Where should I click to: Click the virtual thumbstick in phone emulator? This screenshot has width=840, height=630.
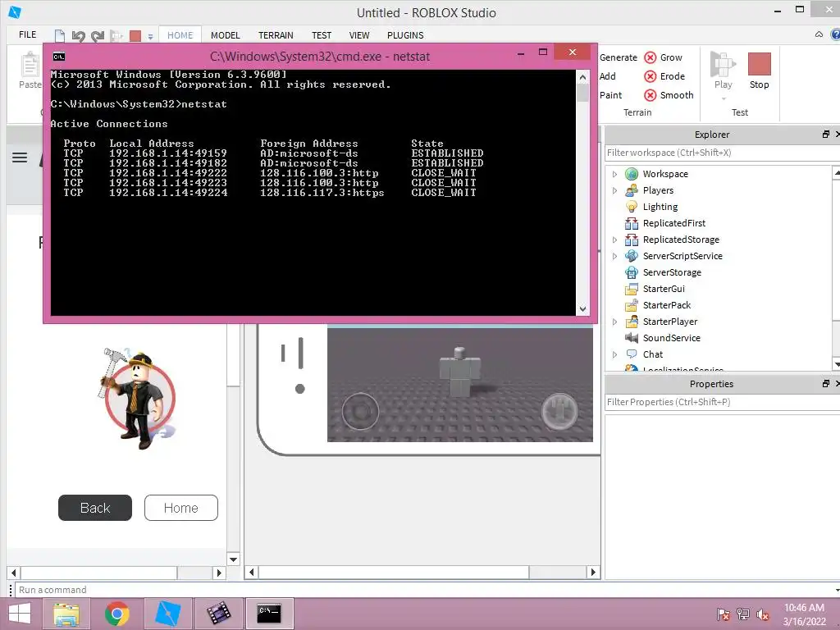pyautogui.click(x=361, y=411)
